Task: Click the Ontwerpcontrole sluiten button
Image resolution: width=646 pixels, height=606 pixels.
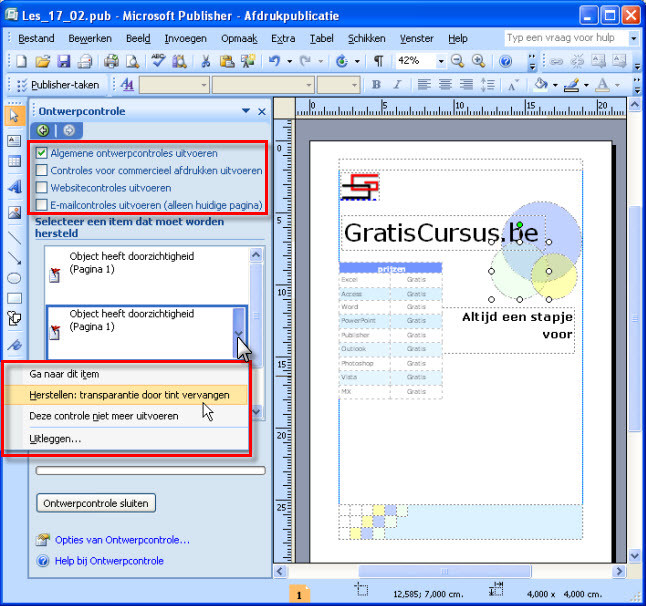Action: (x=96, y=503)
